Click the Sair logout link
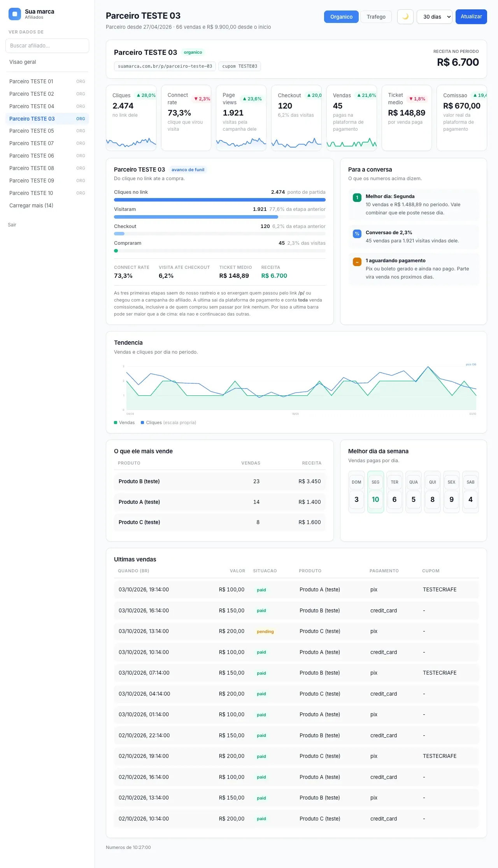Viewport: 498px width, 868px height. click(x=12, y=225)
